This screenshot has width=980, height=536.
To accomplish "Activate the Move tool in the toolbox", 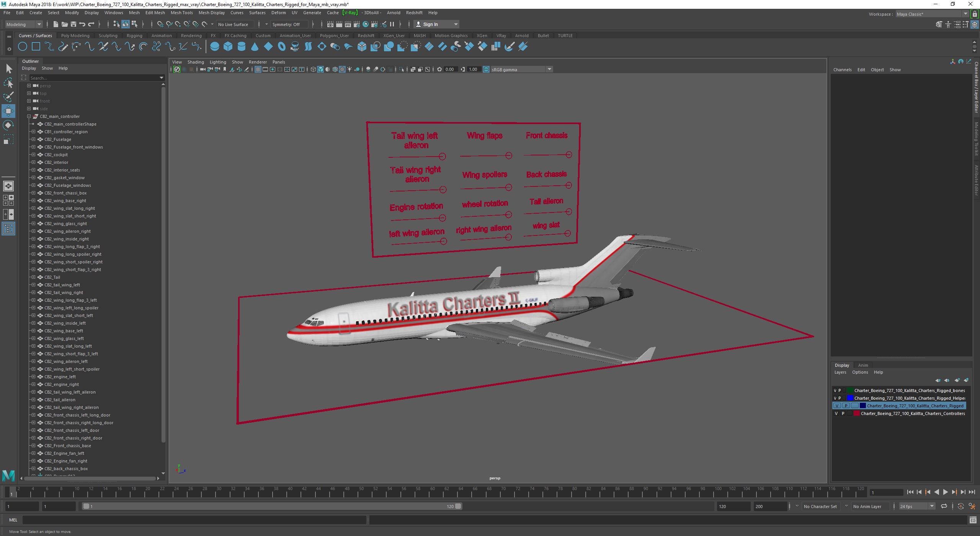I will point(8,111).
